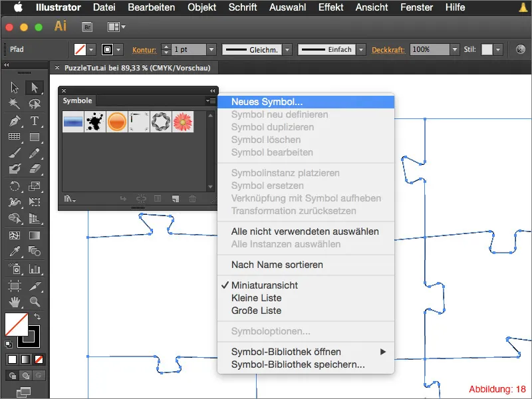Viewport: 532px width, 399px height.
Task: Choose the Direct Selection tool
Action: 35,87
